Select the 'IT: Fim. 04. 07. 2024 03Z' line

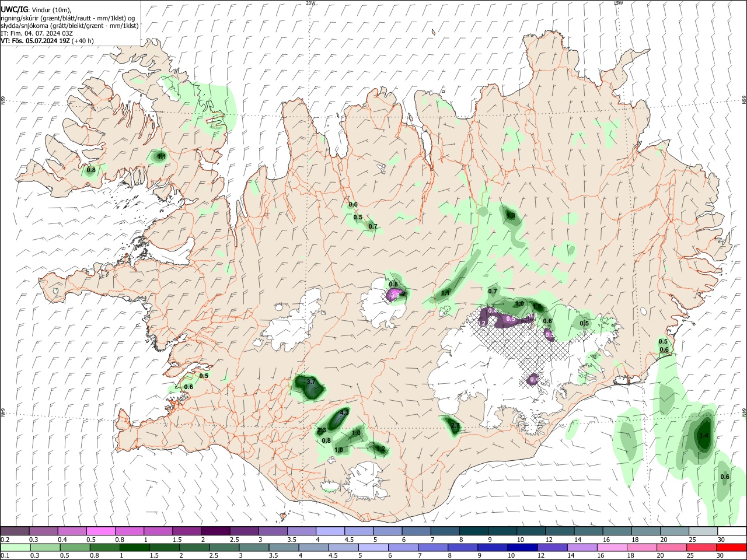(37, 33)
